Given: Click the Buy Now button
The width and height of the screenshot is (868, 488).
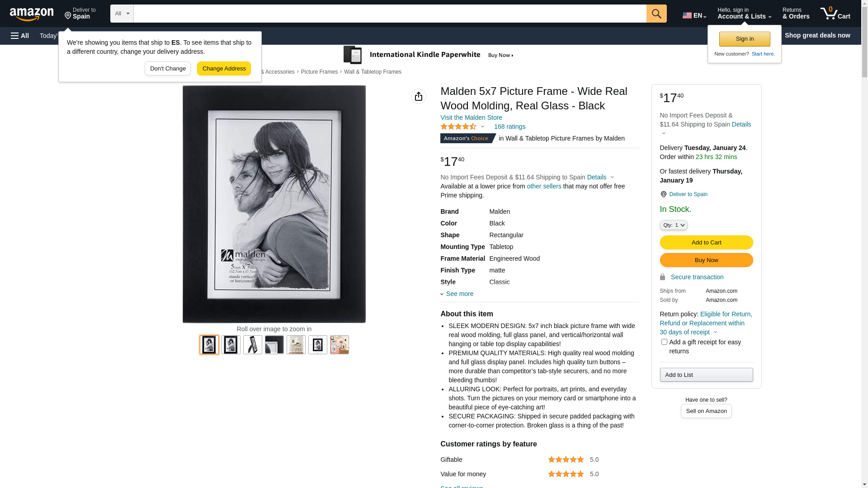Looking at the screenshot, I should coord(706,260).
